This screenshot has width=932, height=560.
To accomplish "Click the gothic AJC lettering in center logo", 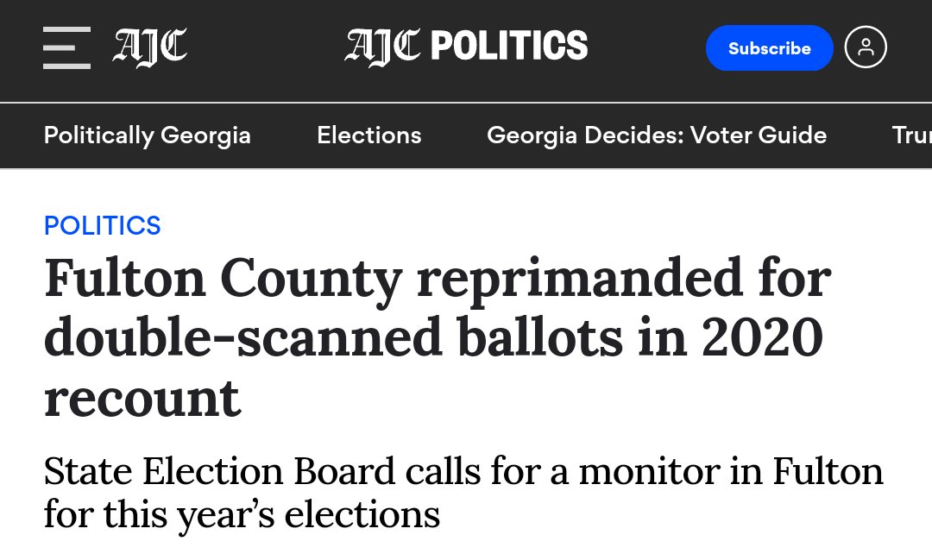I will (x=383, y=46).
